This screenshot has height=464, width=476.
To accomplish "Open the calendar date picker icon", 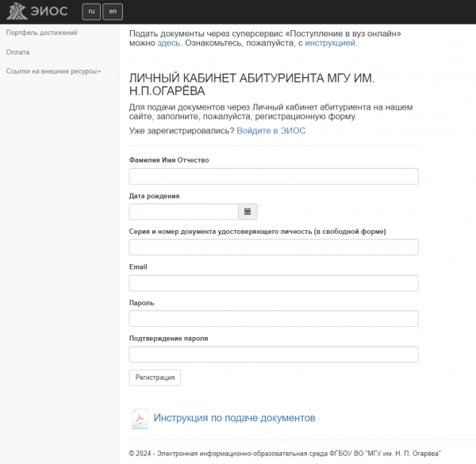I will pyautogui.click(x=248, y=212).
